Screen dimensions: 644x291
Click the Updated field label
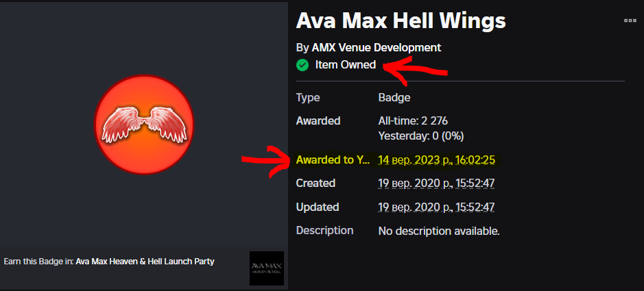click(316, 207)
